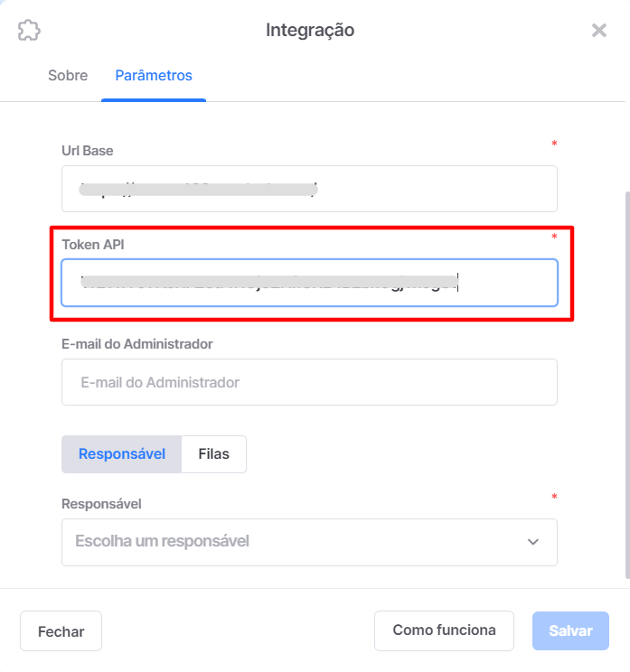630x672 pixels.
Task: Click the Url Base field label
Action: 88,151
